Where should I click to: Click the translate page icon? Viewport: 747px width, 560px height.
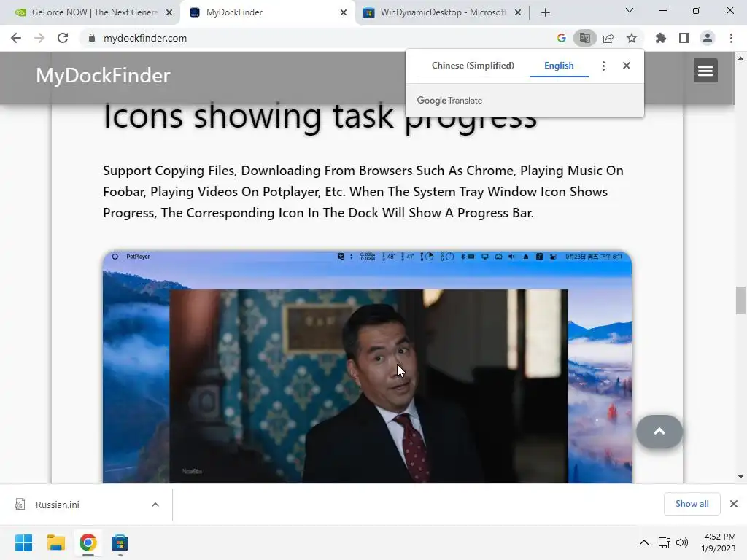pos(584,38)
